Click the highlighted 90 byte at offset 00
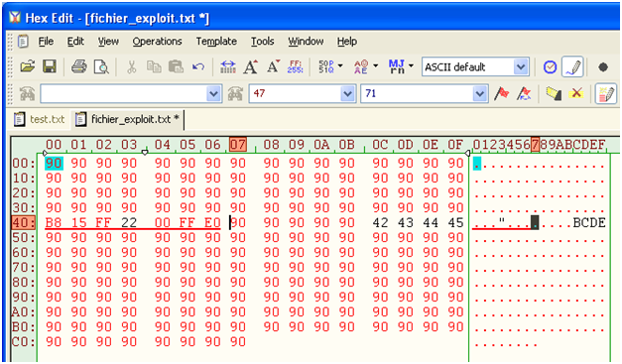This screenshot has height=364, width=622. click(54, 163)
